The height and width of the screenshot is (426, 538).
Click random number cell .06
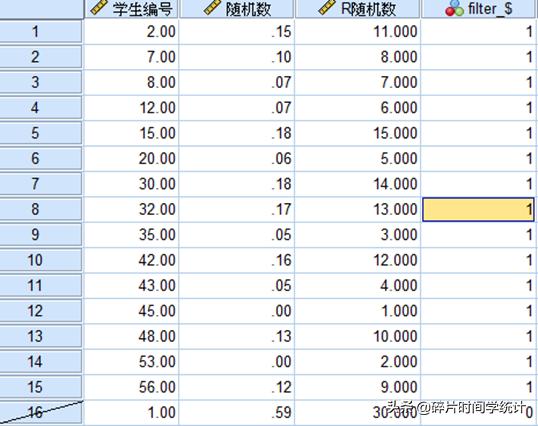click(x=237, y=158)
